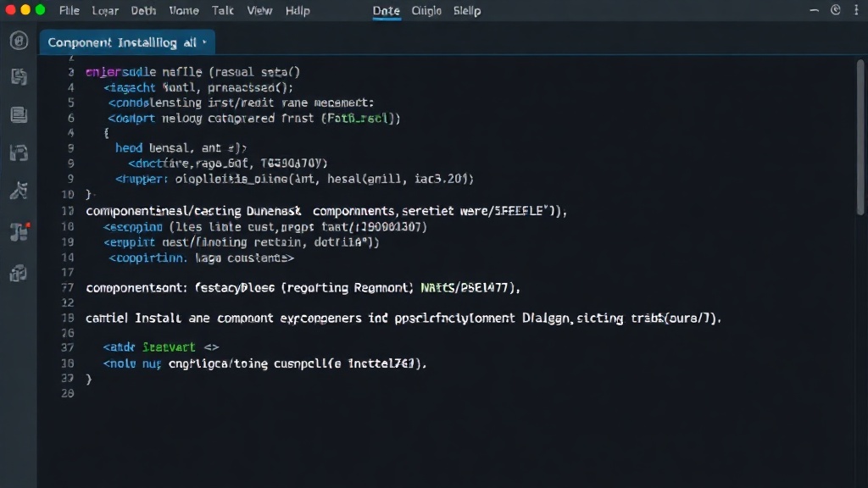Click the "<coppirtinn." code line
The width and height of the screenshot is (868, 488).
pos(201,258)
